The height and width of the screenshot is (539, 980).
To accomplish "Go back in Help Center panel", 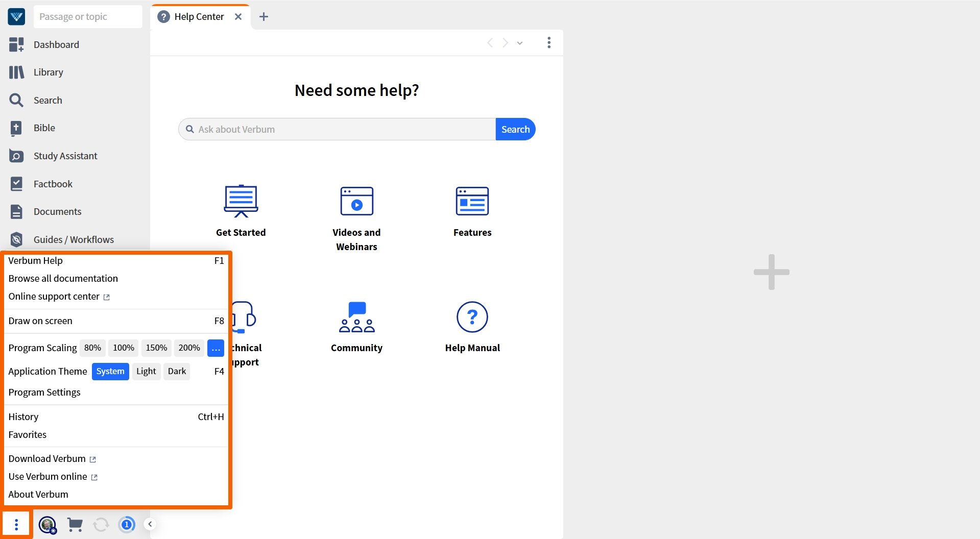I will 490,43.
